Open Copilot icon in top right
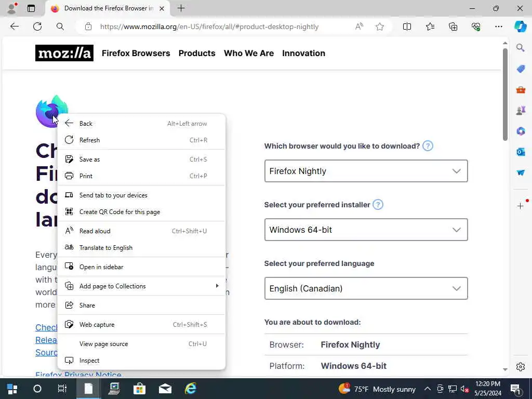Screen dimensions: 532x399 [520, 26]
